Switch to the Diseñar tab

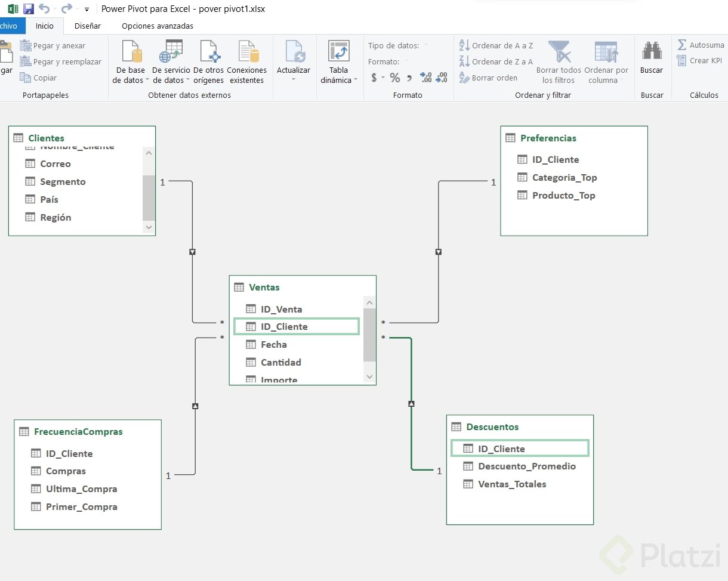(x=88, y=26)
